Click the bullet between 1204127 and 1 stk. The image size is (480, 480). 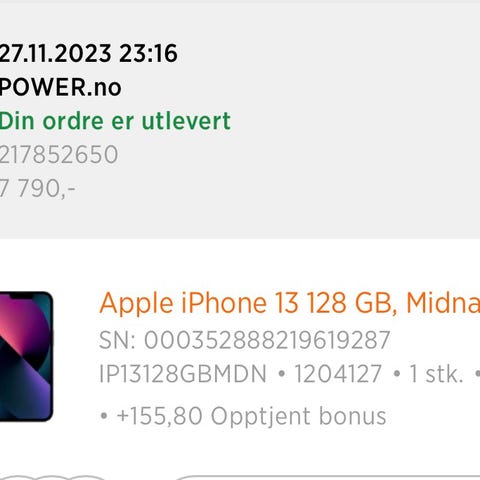pyautogui.click(x=397, y=374)
